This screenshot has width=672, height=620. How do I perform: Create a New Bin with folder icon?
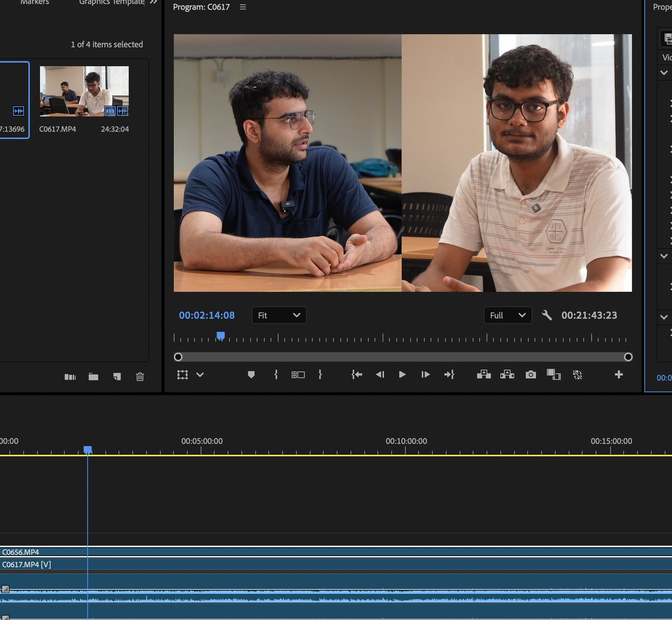point(94,377)
